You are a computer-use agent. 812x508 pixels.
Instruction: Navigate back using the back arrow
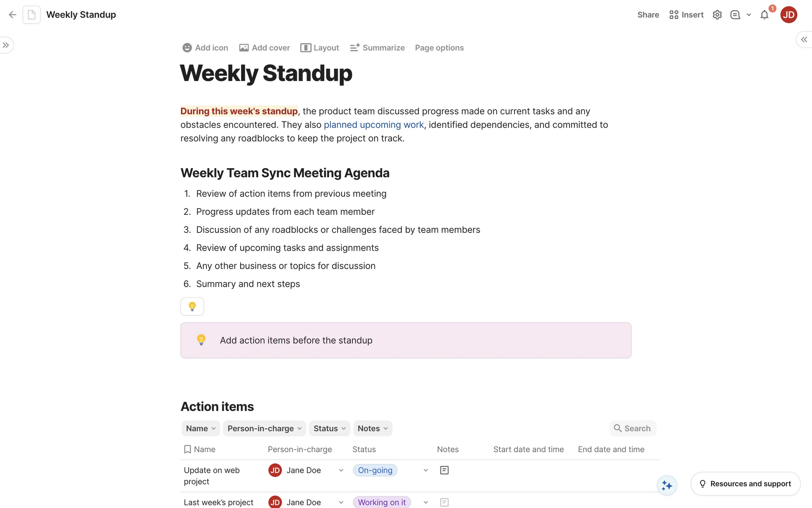[x=12, y=14]
